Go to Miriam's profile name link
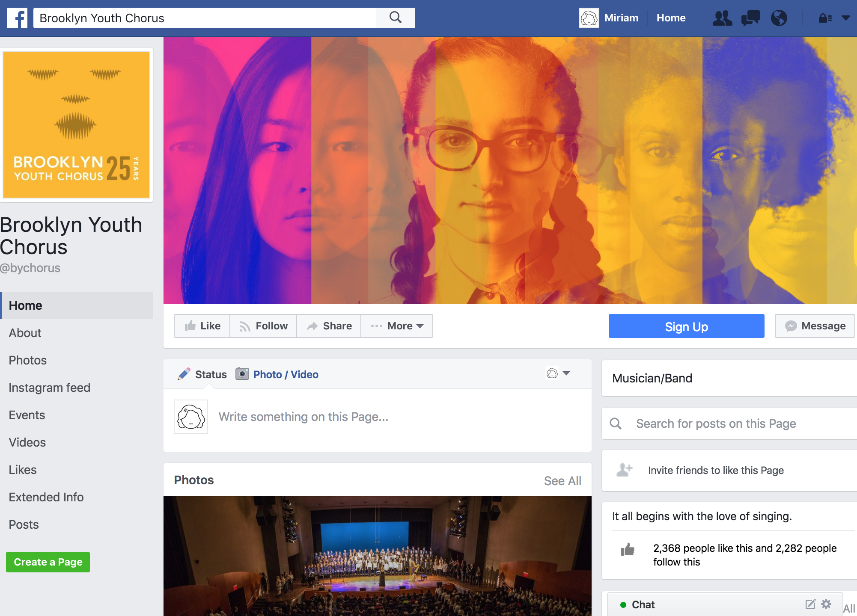This screenshot has width=857, height=616. (621, 18)
